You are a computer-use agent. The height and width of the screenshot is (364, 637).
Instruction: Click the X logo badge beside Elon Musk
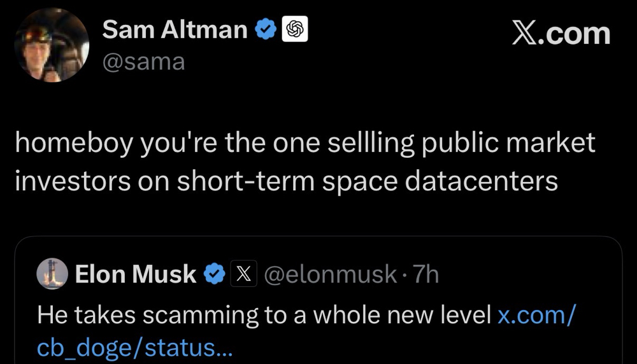[x=244, y=274]
